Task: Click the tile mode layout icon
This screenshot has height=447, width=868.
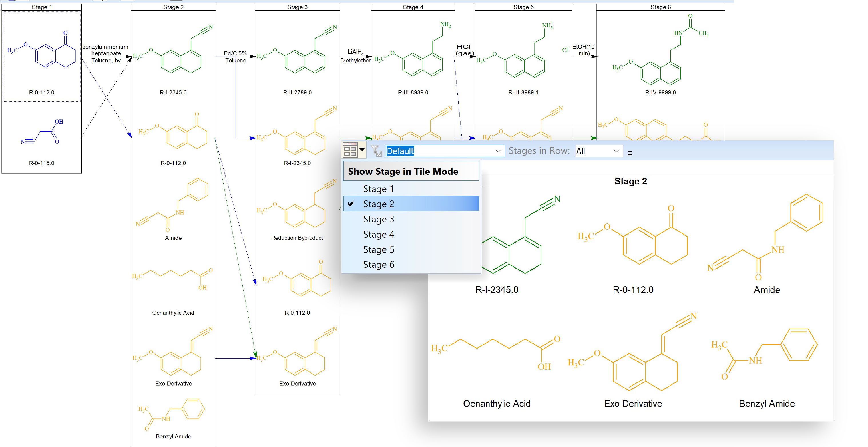Action: 350,150
